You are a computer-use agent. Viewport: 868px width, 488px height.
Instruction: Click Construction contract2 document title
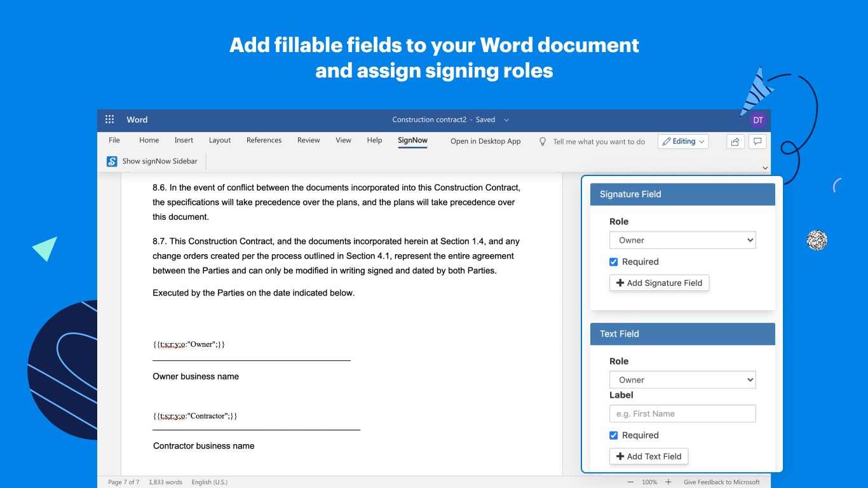pos(430,119)
